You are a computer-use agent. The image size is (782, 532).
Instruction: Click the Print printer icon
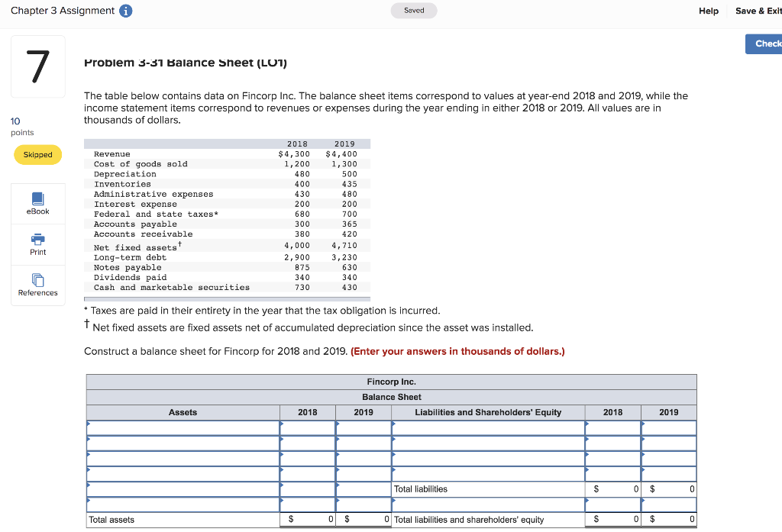click(x=38, y=239)
